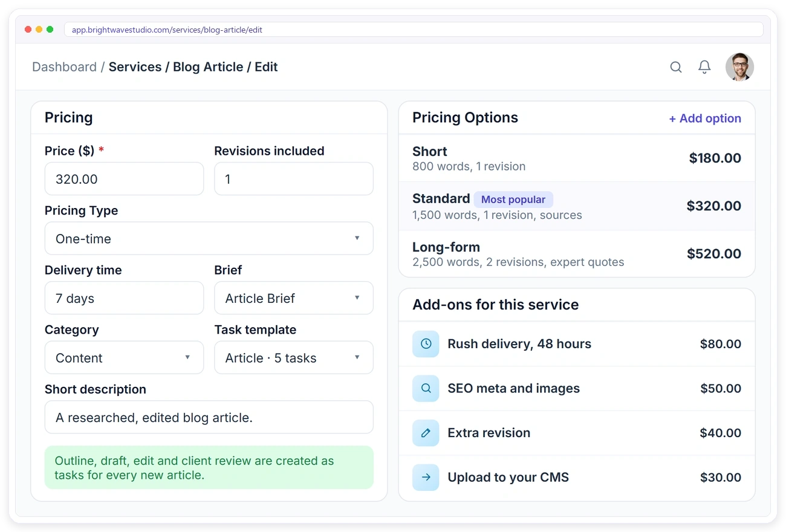This screenshot has height=532, width=786.
Task: Open the Pricing Type dropdown
Action: 209,239
